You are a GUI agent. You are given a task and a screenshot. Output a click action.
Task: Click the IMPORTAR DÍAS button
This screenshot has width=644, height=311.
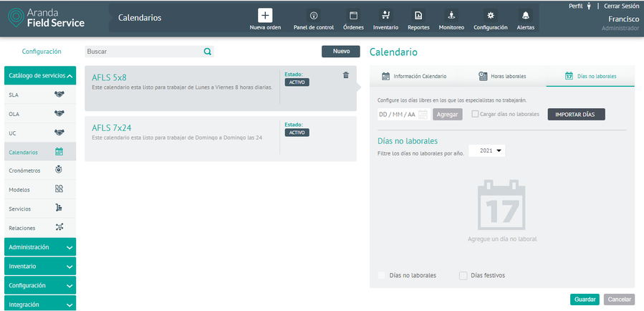(x=576, y=115)
